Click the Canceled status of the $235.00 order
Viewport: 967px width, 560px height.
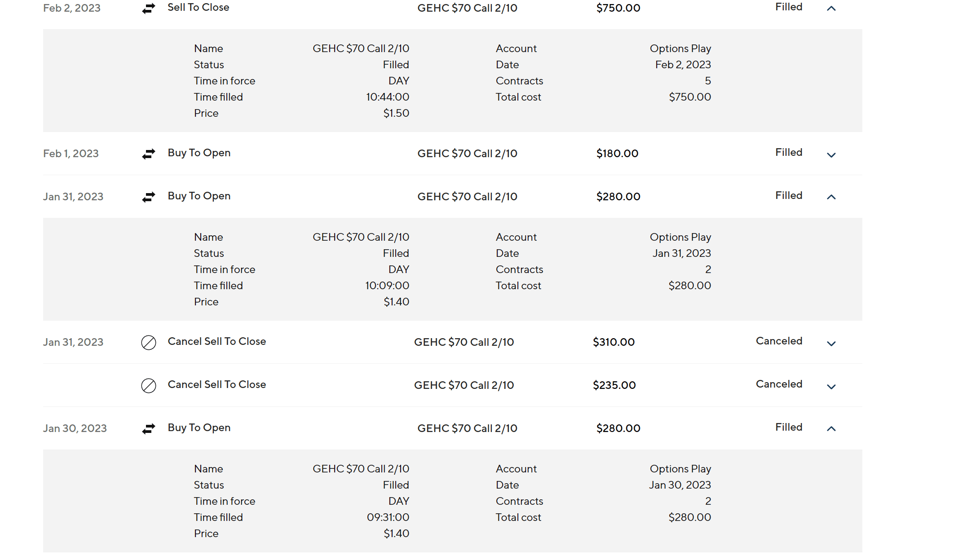coord(779,384)
